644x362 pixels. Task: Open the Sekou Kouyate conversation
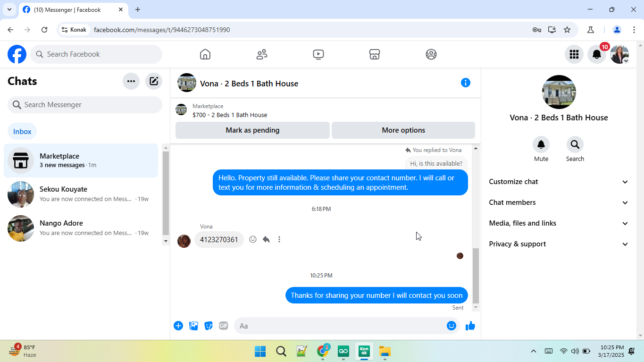coord(81,194)
